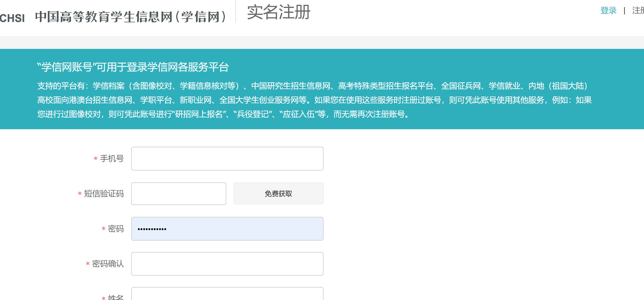Click the 免费获取 button

(279, 194)
